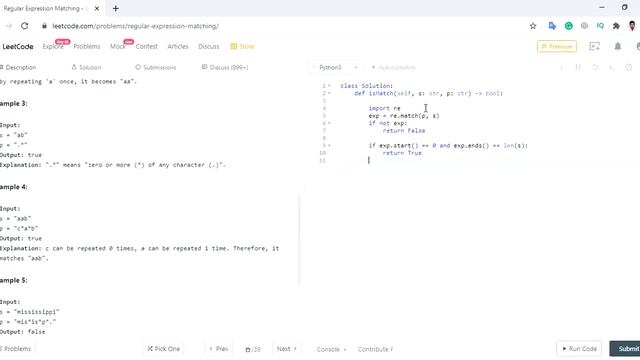
Task: Click the gray globe extension icon
Action: pyautogui.click(x=584, y=26)
